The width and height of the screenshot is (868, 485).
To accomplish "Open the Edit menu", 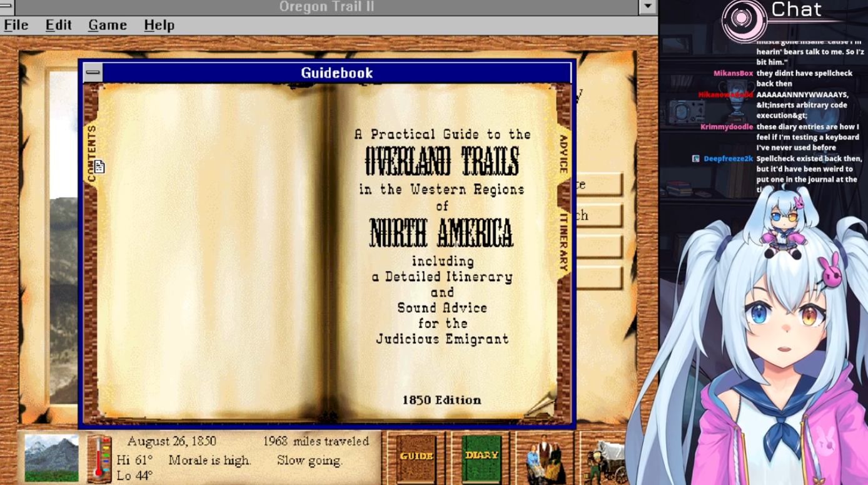I will [x=59, y=25].
